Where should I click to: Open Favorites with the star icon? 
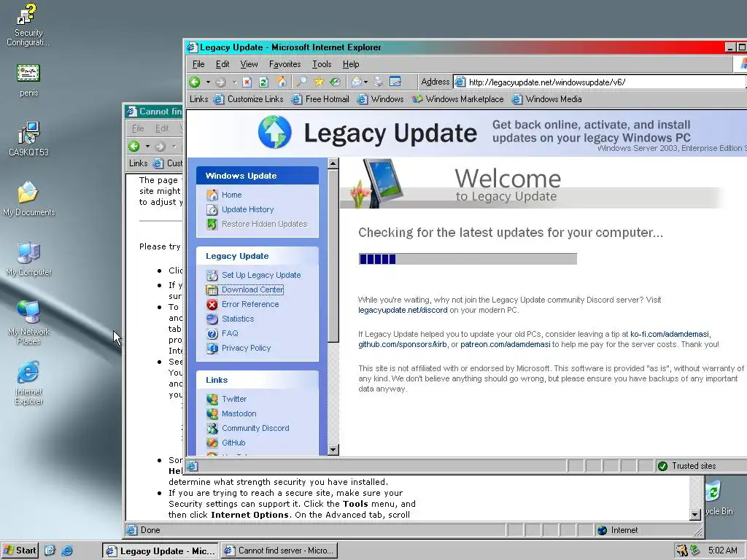(x=318, y=82)
